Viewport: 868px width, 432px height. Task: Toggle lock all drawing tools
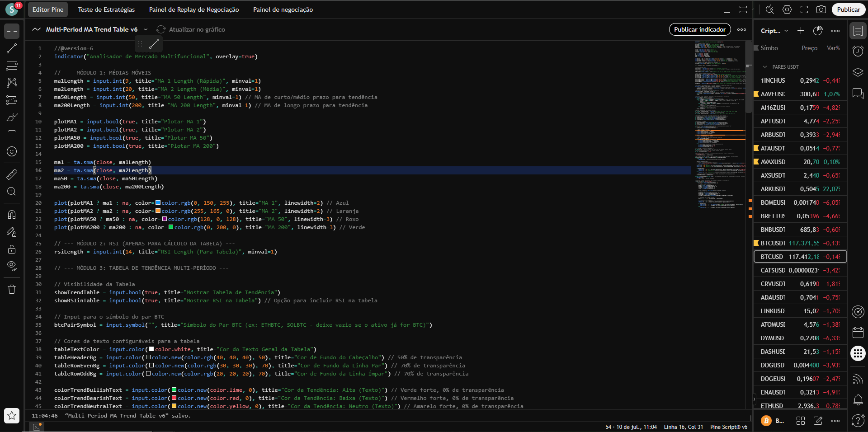12,249
